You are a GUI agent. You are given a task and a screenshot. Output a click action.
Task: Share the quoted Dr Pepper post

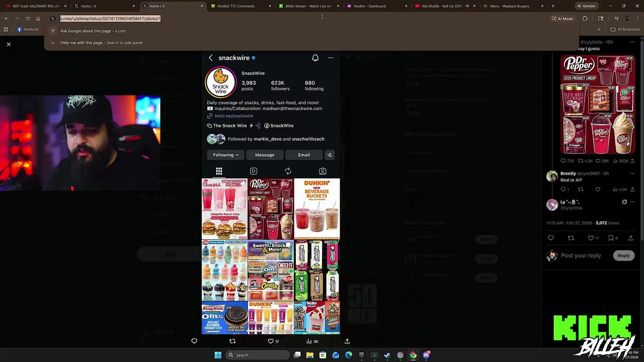(632, 161)
